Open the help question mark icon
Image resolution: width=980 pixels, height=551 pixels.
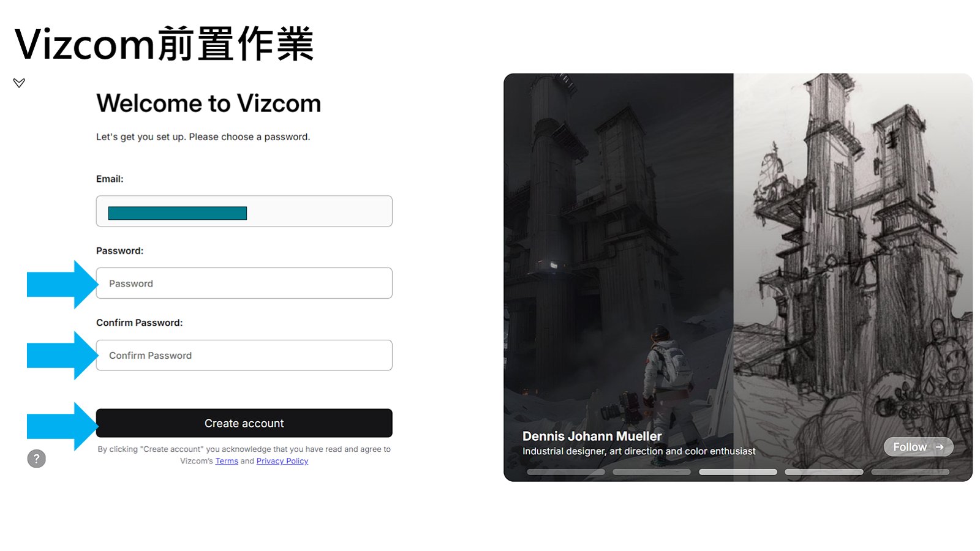pyautogui.click(x=36, y=458)
